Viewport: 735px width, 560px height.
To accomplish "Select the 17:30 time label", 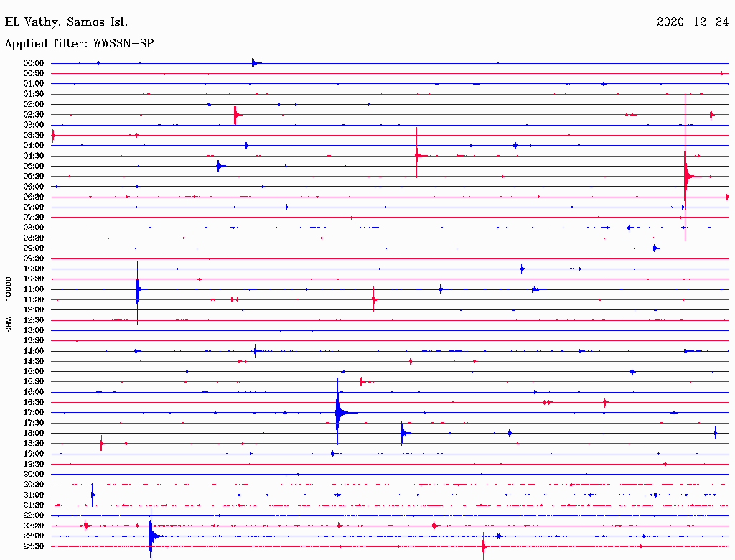I will tap(34, 423).
